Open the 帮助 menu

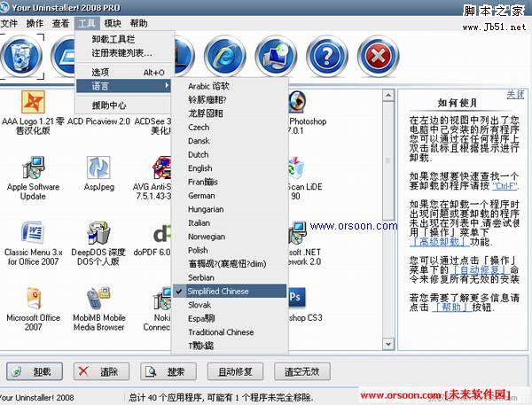(139, 23)
